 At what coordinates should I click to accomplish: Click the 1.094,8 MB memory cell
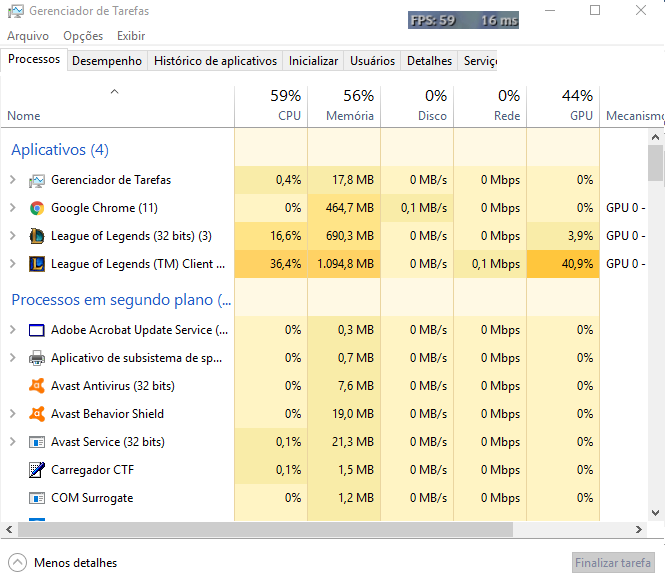click(x=344, y=264)
